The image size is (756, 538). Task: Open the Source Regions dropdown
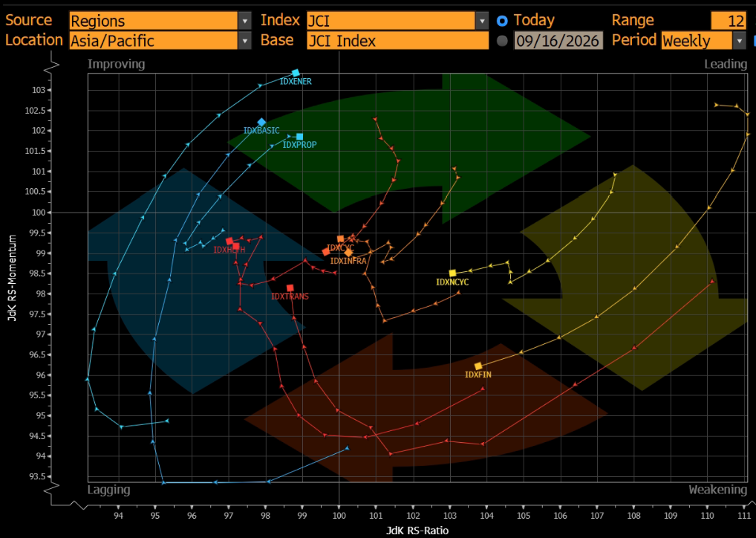tap(160, 21)
